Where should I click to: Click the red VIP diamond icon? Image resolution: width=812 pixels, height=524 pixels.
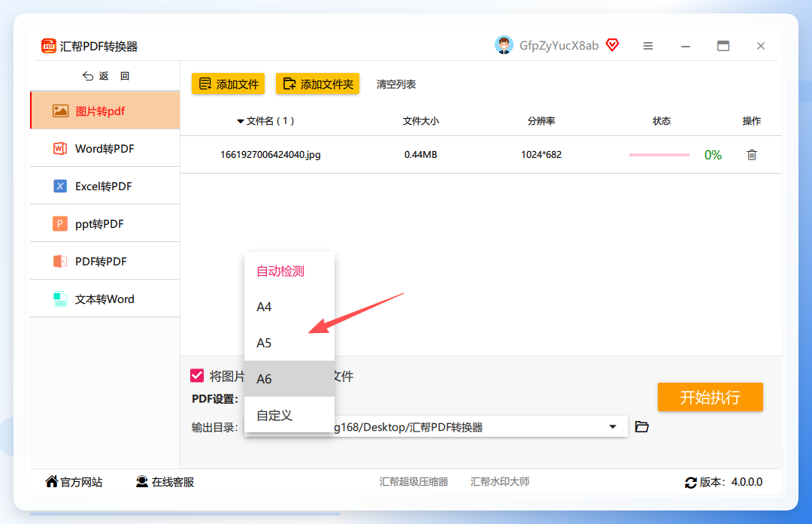point(613,45)
